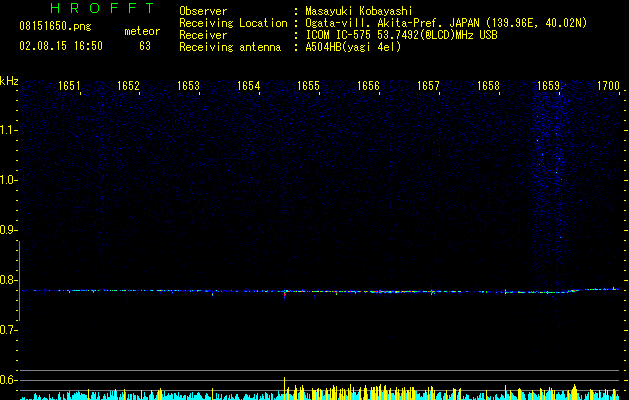The height and width of the screenshot is (400, 629).
Task: Click time marker 1655
Action: (308, 86)
